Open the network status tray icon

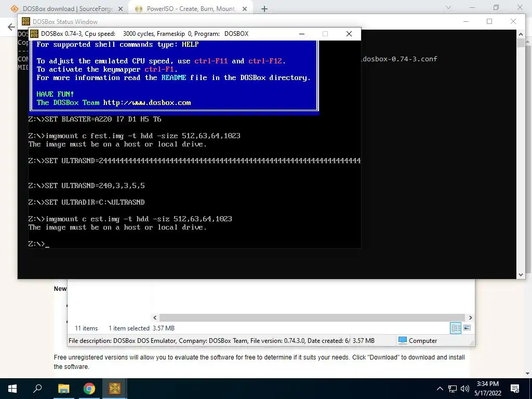(453, 389)
